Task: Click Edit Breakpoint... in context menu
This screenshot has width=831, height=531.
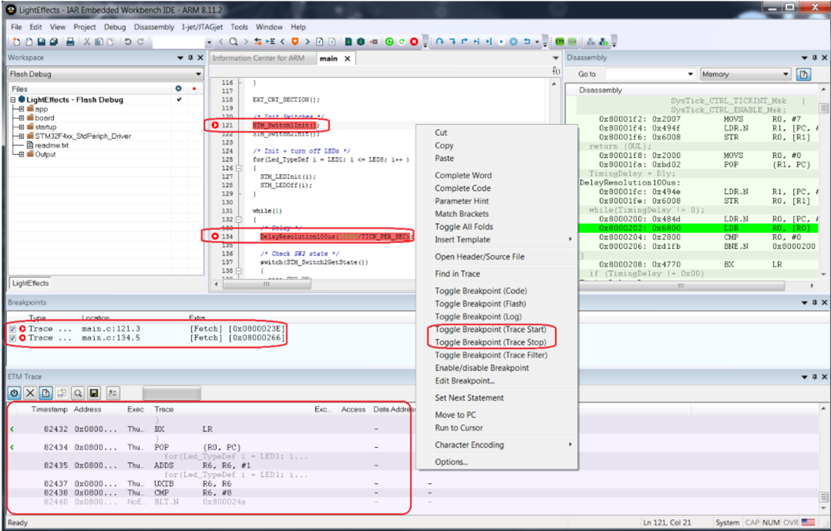Action: (464, 380)
